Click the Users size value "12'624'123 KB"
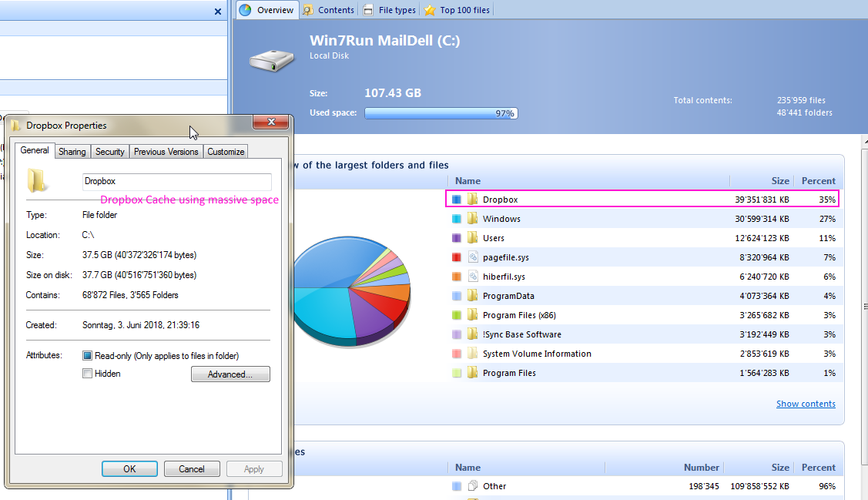Screen dimensions: 868x500 coord(762,238)
